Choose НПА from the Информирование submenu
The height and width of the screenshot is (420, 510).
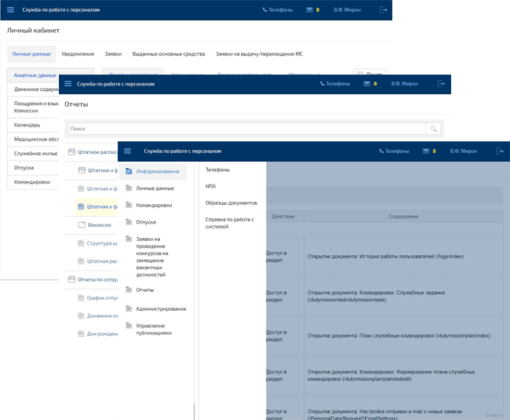pos(210,186)
